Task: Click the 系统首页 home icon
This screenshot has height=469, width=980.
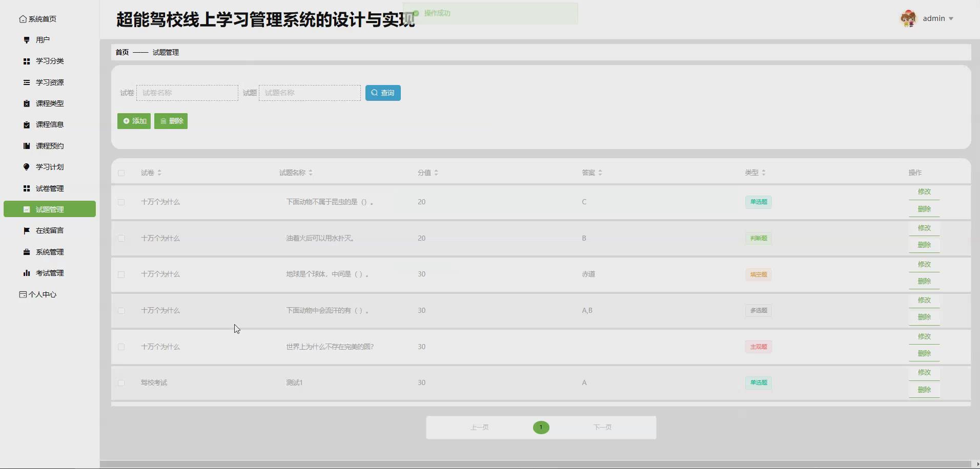Action: (x=23, y=18)
